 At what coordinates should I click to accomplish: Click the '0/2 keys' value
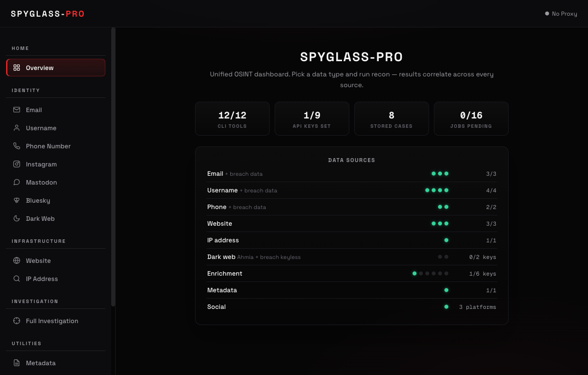click(483, 257)
